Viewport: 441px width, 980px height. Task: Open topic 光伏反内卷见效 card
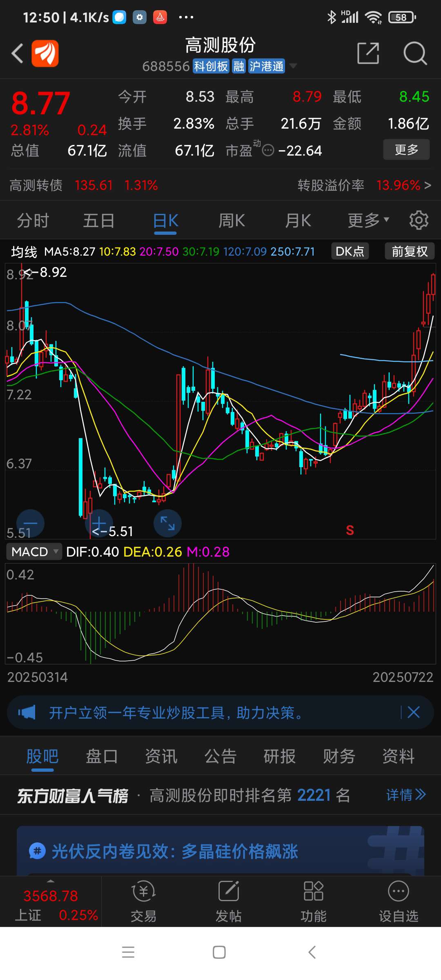tap(220, 851)
